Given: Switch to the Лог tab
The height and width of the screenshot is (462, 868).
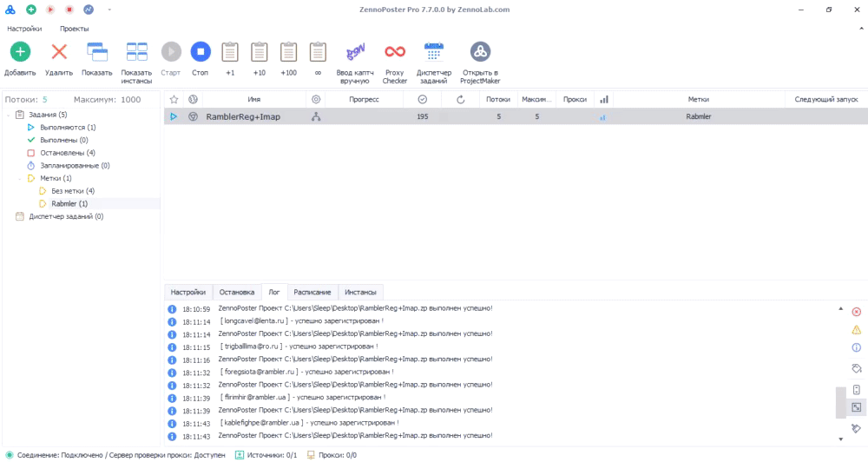Looking at the screenshot, I should [x=274, y=292].
